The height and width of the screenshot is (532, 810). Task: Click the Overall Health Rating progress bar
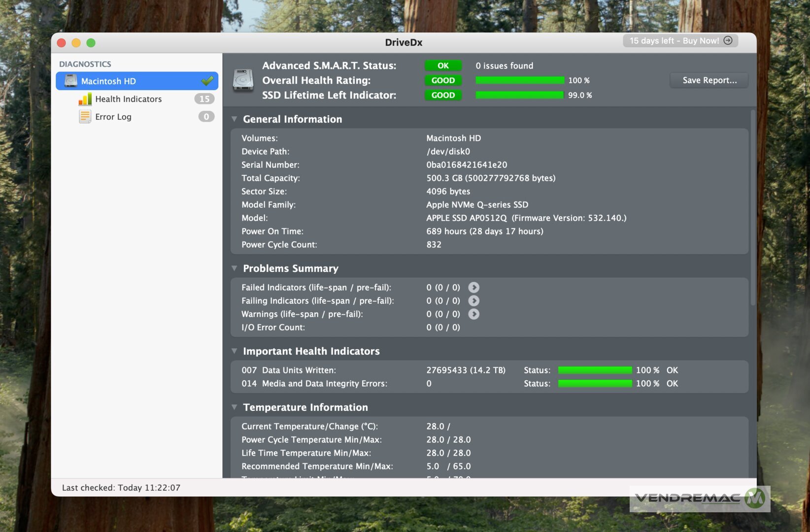click(x=520, y=80)
